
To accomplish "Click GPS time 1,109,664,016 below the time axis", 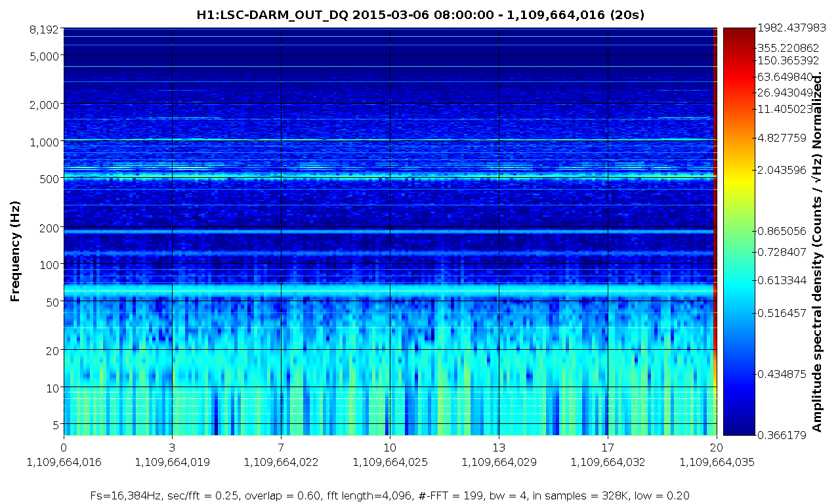I will click(64, 462).
